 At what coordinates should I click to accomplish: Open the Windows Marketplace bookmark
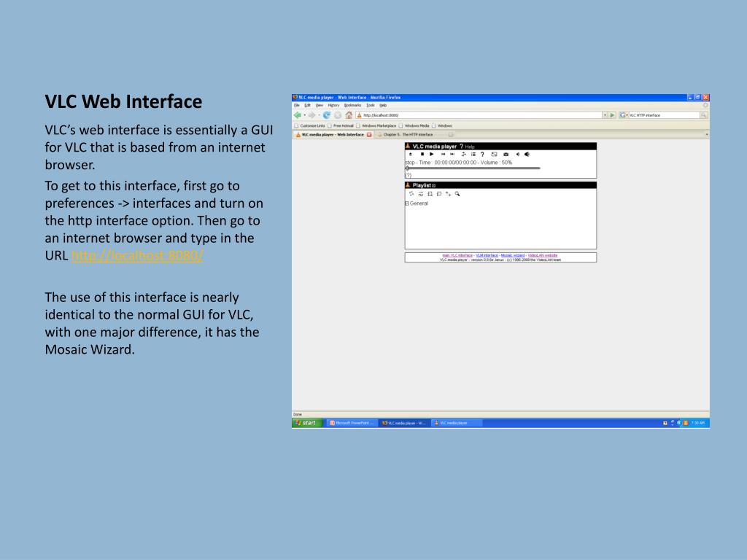pos(376,125)
